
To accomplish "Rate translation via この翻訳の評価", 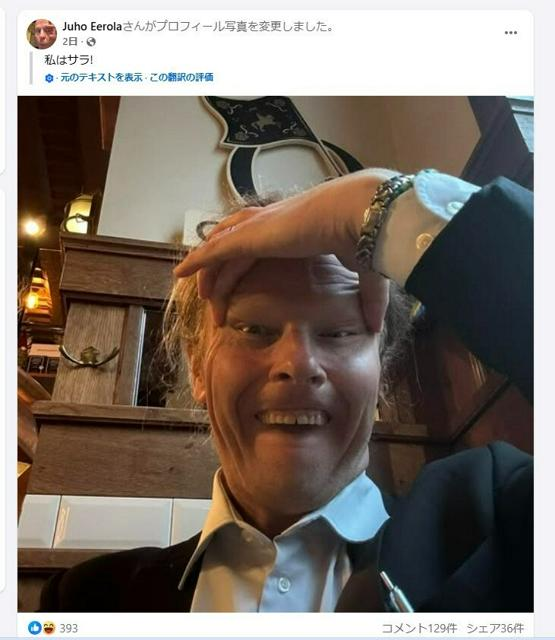I will [181, 78].
